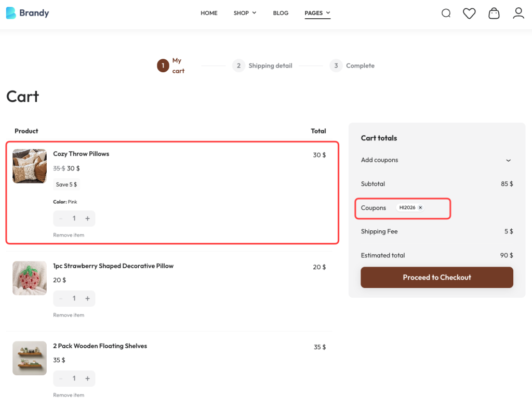Open the shopping bag icon
Screen dimensions: 532x407
pyautogui.click(x=494, y=14)
